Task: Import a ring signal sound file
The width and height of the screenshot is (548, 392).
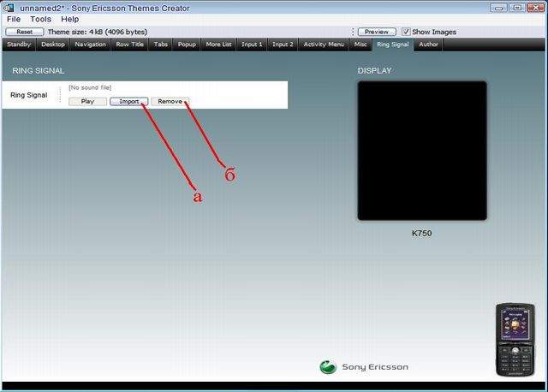Action: point(129,101)
